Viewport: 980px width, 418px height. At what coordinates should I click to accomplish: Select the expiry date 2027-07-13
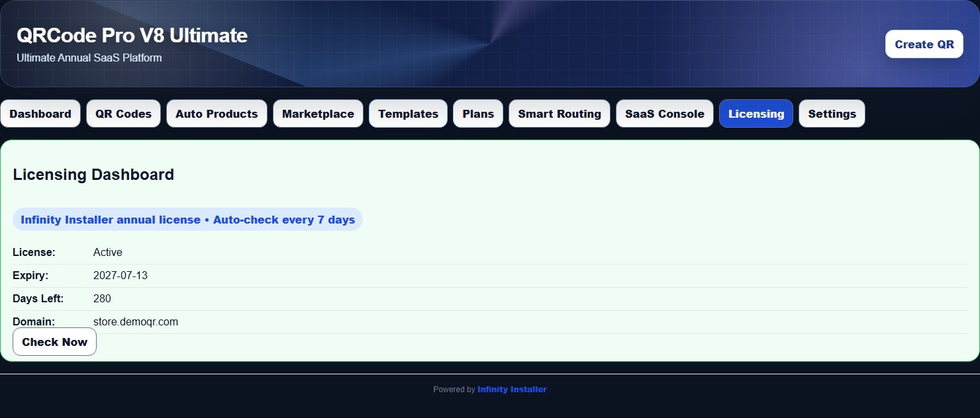pyautogui.click(x=121, y=275)
